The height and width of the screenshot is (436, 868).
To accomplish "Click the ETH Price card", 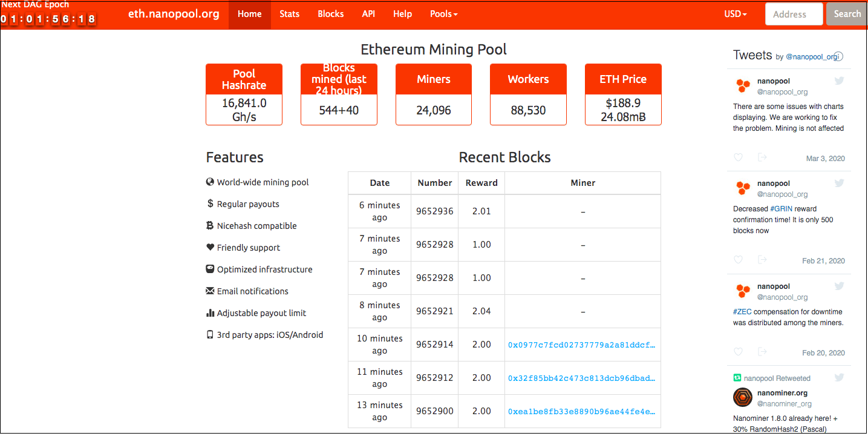I will [x=623, y=94].
